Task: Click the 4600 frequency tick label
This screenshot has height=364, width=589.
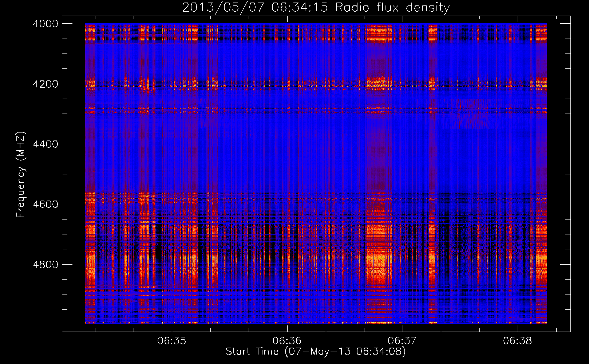Action: (x=46, y=204)
